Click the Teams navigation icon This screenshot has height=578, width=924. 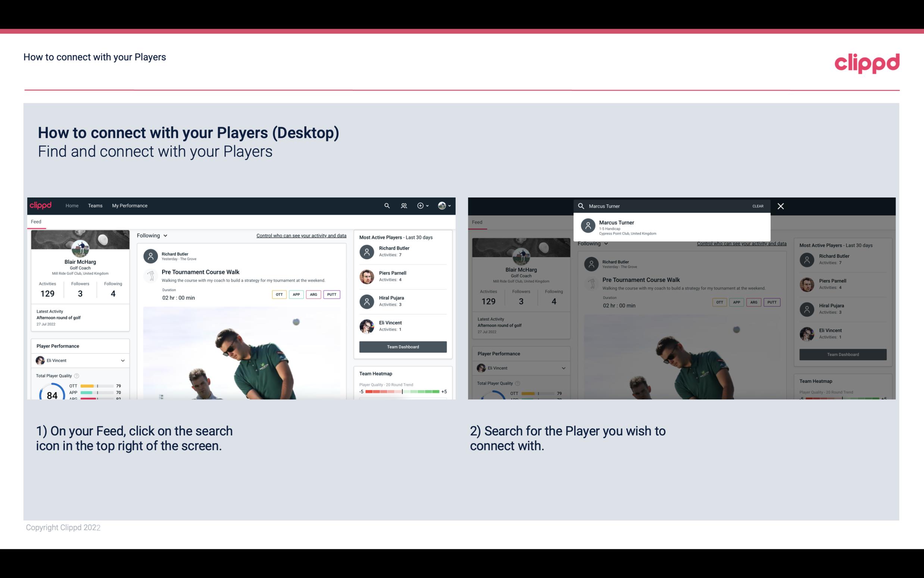pos(95,205)
